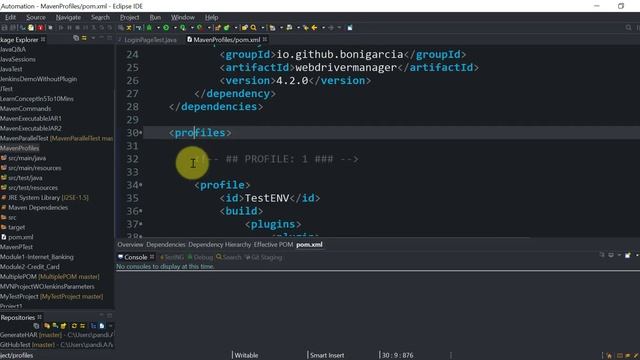
Task: Switch to the Git Staging view tab
Action: (x=263, y=257)
